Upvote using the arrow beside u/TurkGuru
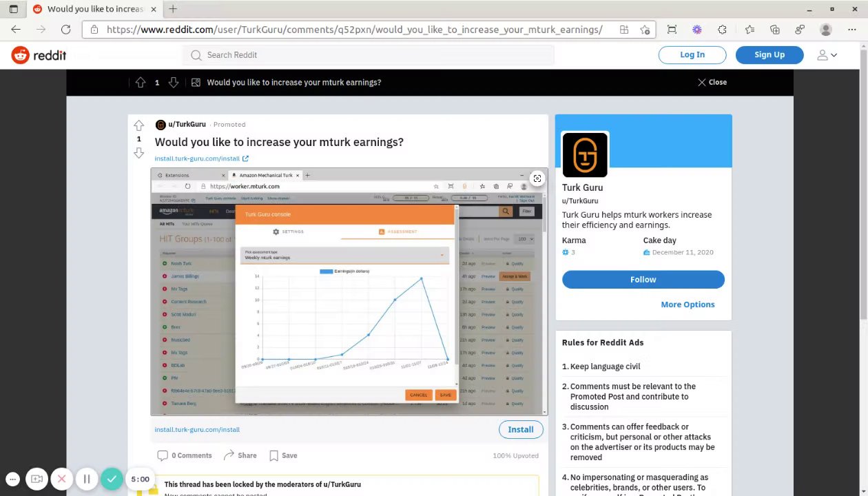 coord(138,125)
